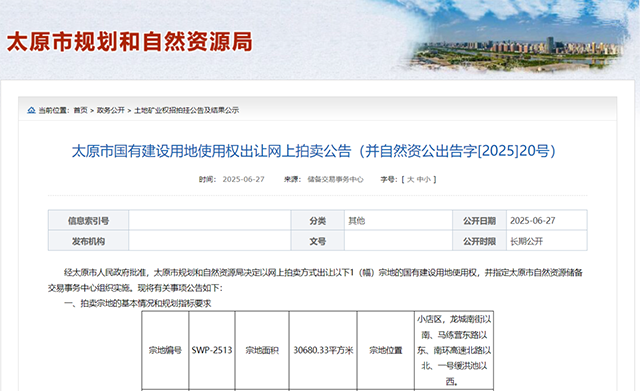Click the blue announcement headline text
Screen dimensions: 640x391
coord(313,151)
